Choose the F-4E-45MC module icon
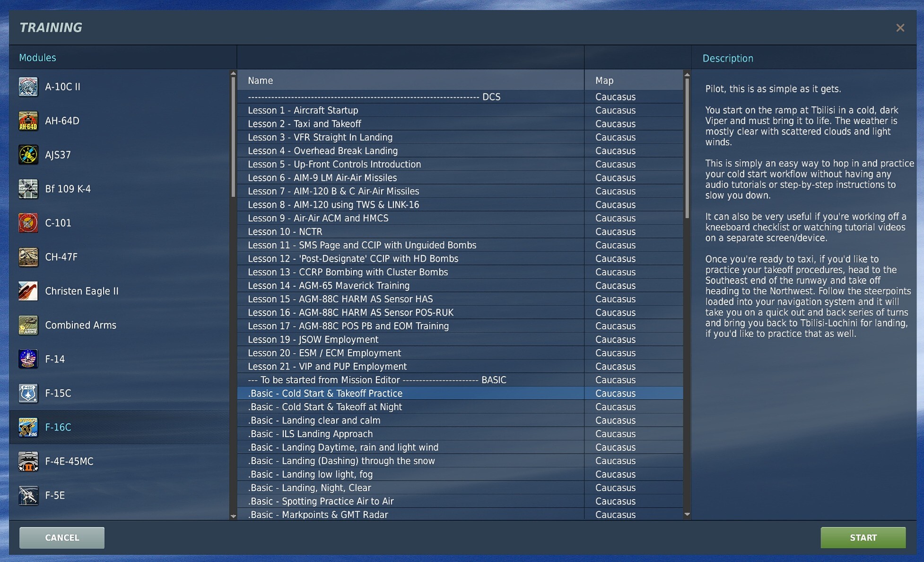This screenshot has height=562, width=924. [28, 461]
